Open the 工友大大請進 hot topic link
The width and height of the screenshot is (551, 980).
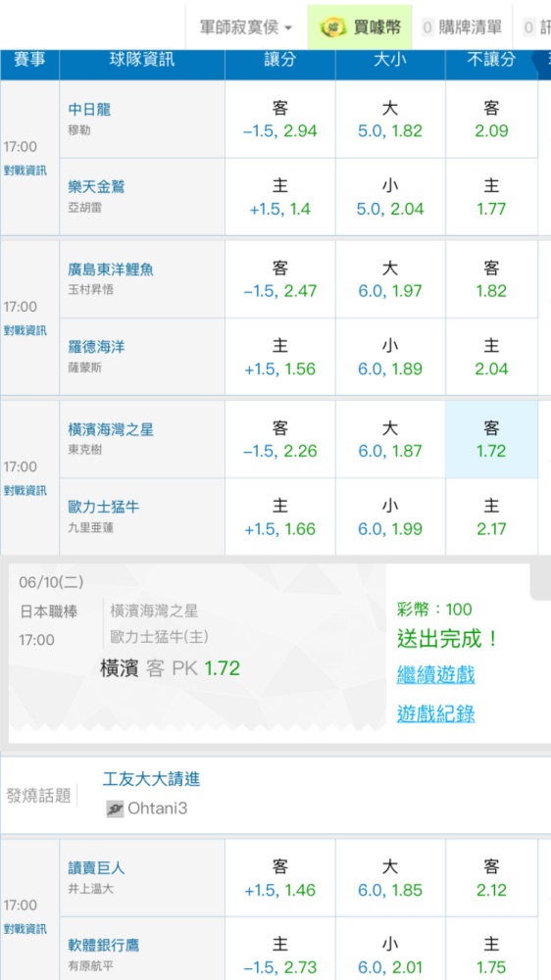(x=151, y=779)
